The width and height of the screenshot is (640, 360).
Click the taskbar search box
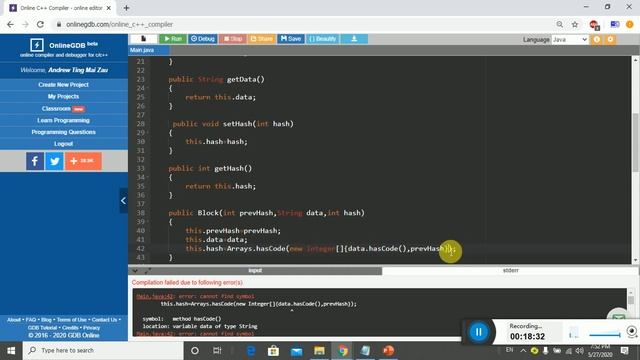(x=103, y=351)
